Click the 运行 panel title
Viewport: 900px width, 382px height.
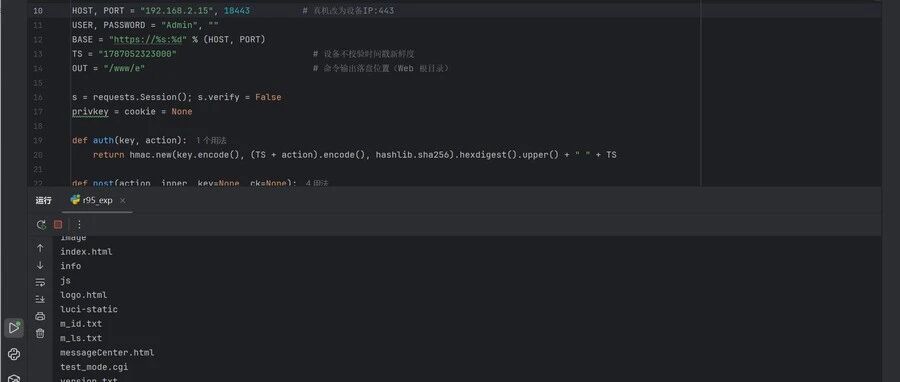pyautogui.click(x=43, y=200)
